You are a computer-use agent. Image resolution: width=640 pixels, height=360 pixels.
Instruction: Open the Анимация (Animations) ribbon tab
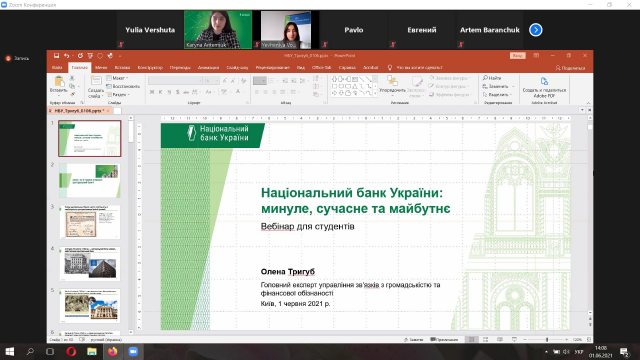208,67
